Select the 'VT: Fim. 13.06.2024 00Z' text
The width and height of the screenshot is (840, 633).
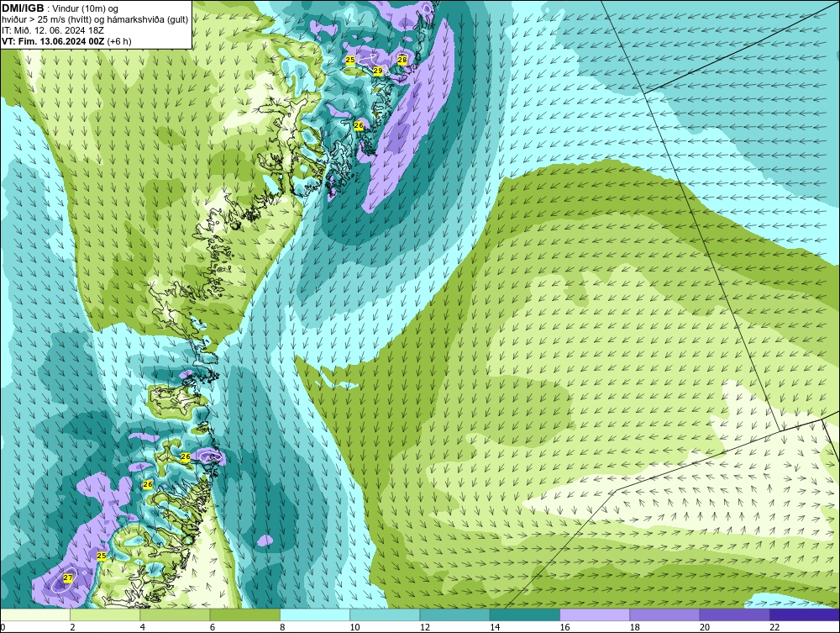53,40
